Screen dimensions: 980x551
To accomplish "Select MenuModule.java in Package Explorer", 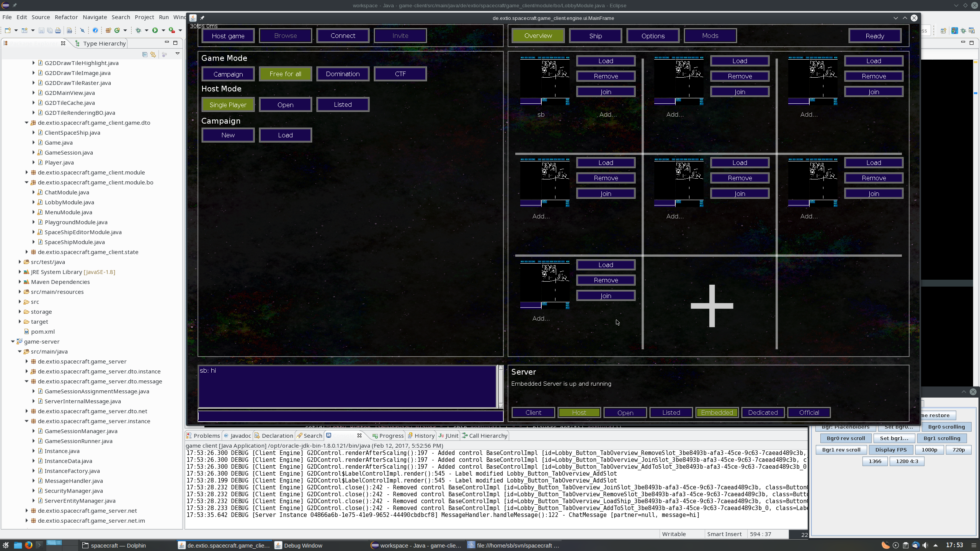I will 68,212.
